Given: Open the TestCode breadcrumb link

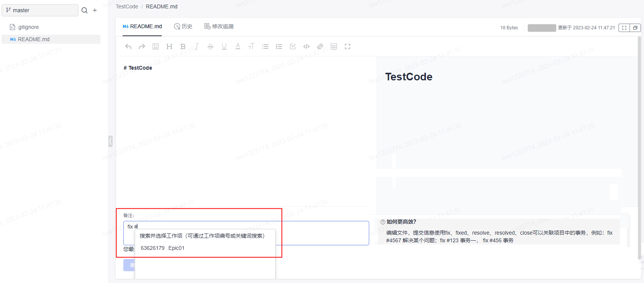Looking at the screenshot, I should (127, 6).
